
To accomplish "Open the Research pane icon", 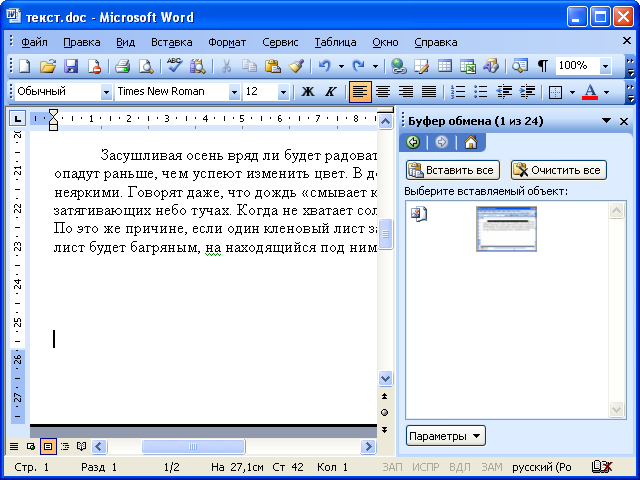I will pos(198,66).
